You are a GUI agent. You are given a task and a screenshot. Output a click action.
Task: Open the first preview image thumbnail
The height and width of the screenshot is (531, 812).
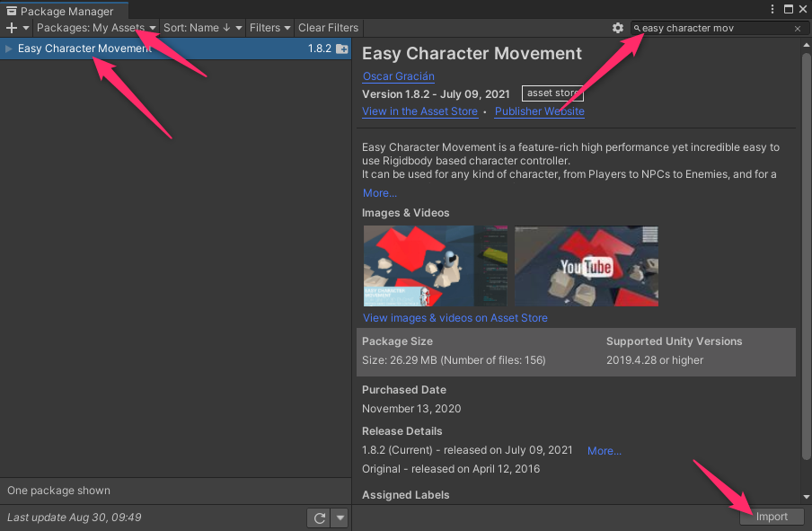click(436, 266)
